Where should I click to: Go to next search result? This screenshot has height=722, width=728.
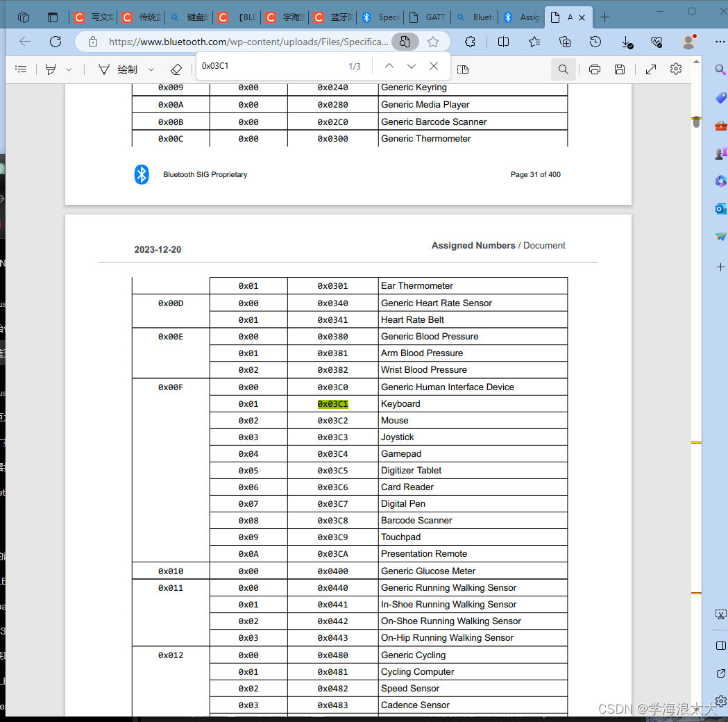tap(412, 67)
